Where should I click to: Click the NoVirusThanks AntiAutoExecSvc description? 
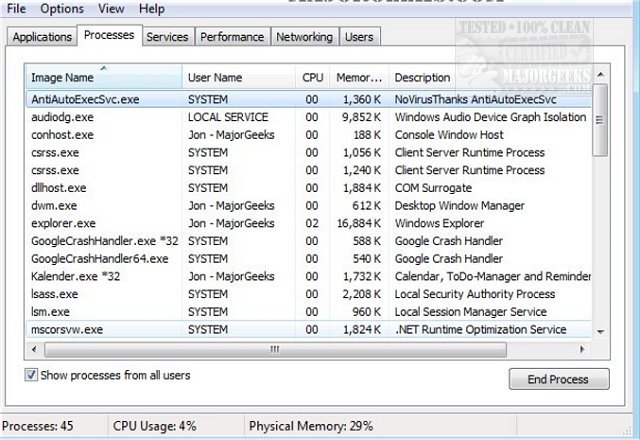click(476, 99)
